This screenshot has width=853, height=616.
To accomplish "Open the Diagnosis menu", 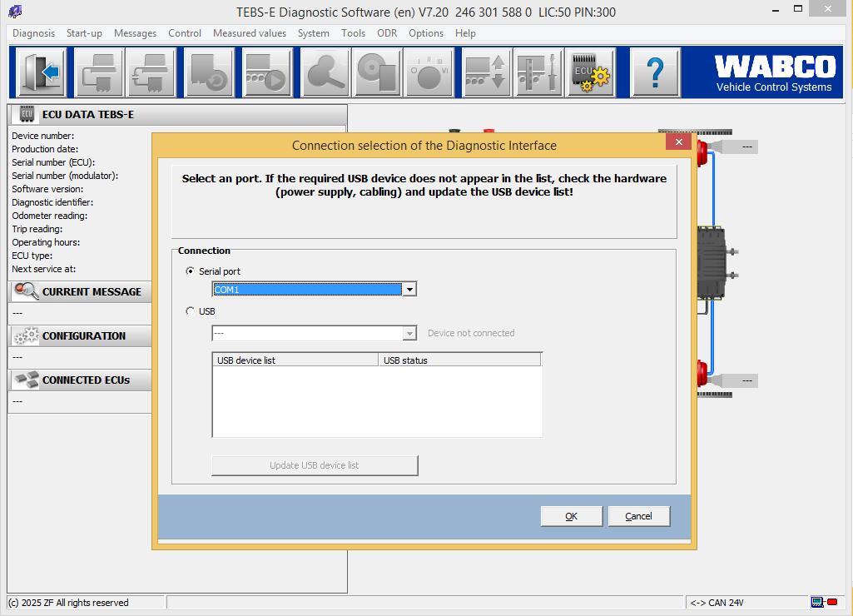I will 34,33.
